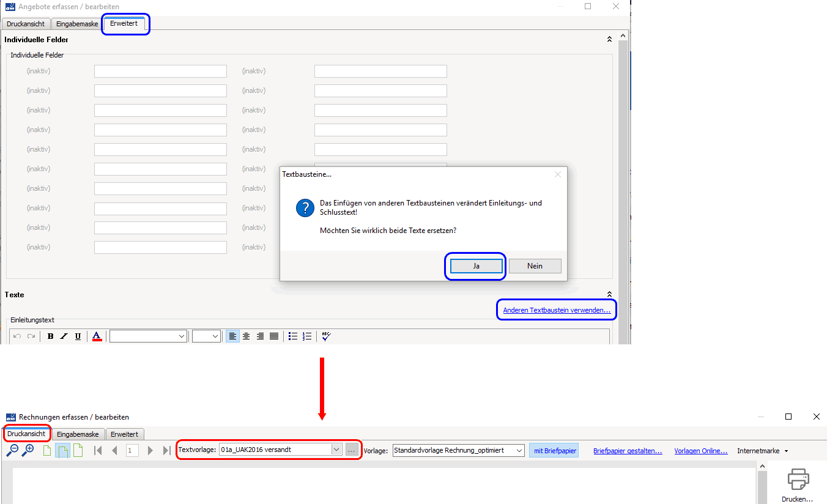Toggle bold formatting in Einleitungstext editor

coord(50,336)
